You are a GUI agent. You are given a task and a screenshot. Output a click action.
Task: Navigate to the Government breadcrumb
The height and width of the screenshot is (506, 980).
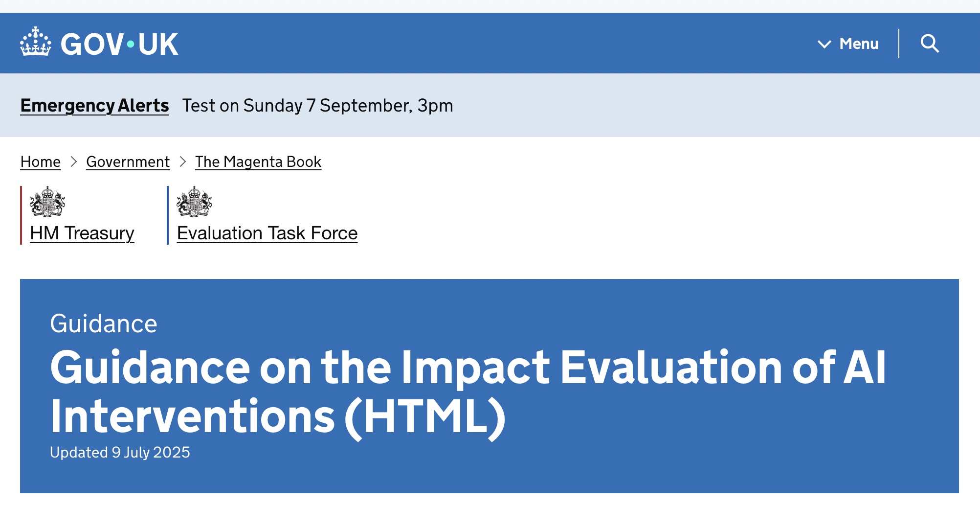click(x=128, y=162)
